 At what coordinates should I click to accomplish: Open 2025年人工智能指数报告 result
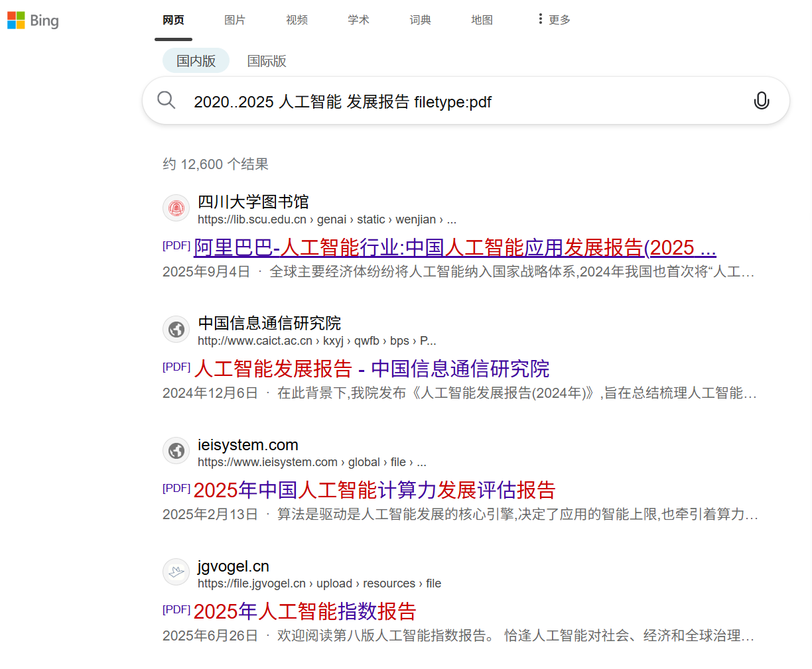(304, 611)
